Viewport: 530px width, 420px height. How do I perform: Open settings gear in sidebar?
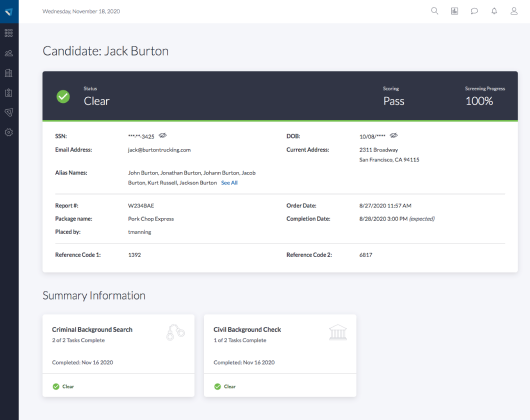click(9, 132)
